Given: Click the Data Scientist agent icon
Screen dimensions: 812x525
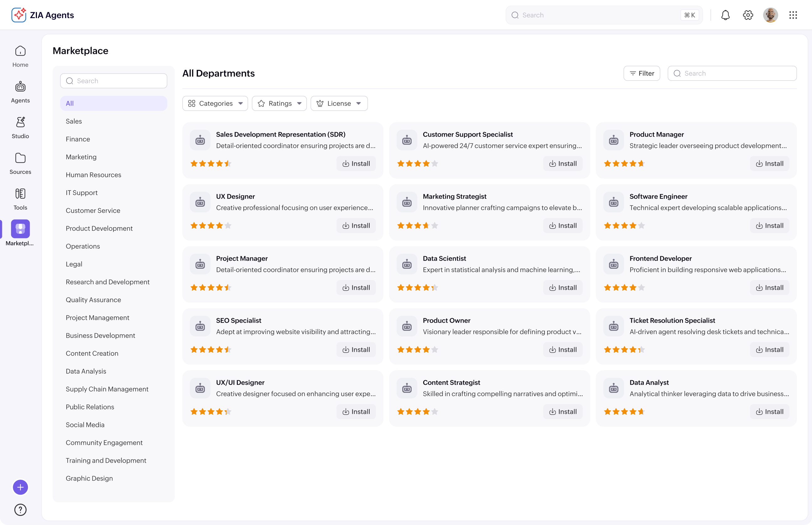Looking at the screenshot, I should [x=407, y=264].
